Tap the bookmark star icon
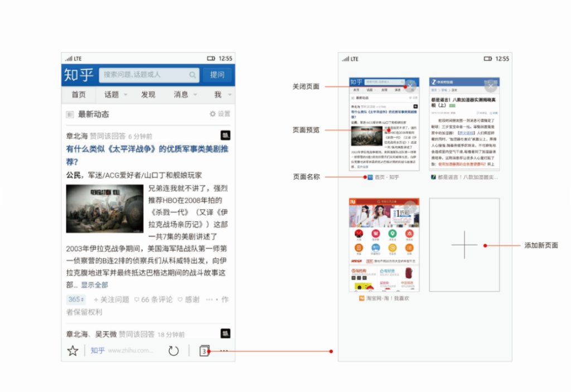The image size is (571, 392). click(x=72, y=351)
